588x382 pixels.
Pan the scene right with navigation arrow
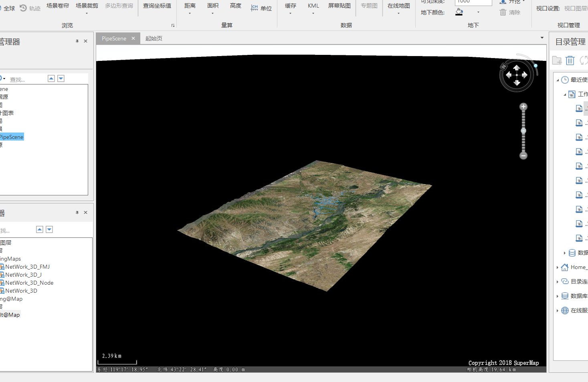pyautogui.click(x=525, y=75)
